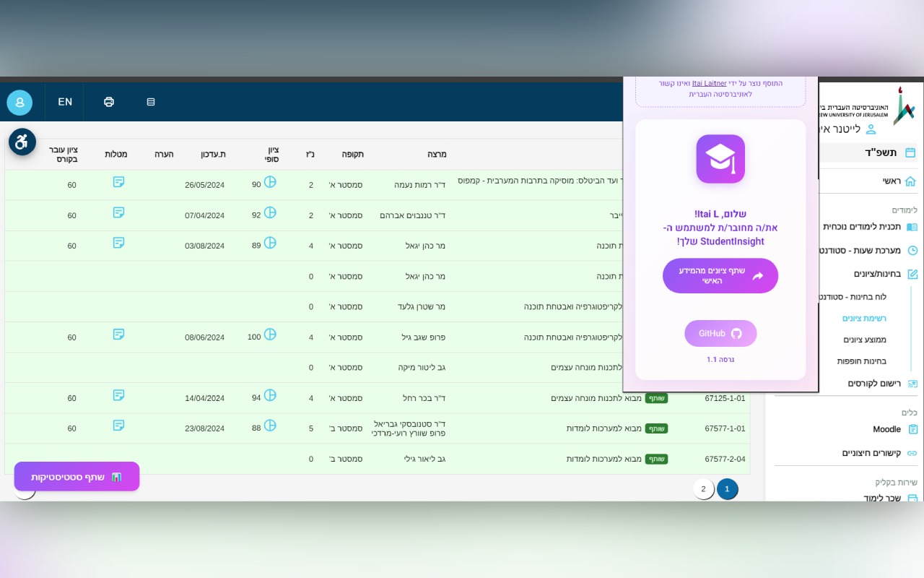Click the שתף סטטיסטיקות floating button
The width and height of the screenshot is (924, 578).
pyautogui.click(x=77, y=477)
